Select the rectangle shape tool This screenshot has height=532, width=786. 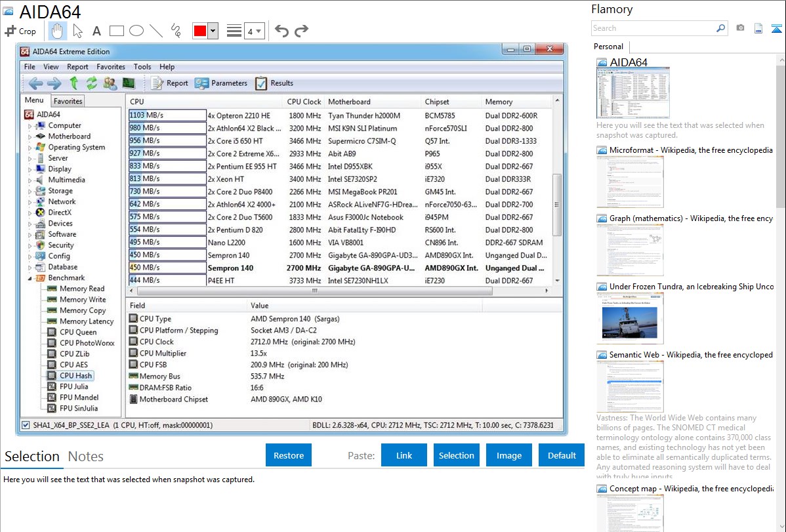[116, 31]
